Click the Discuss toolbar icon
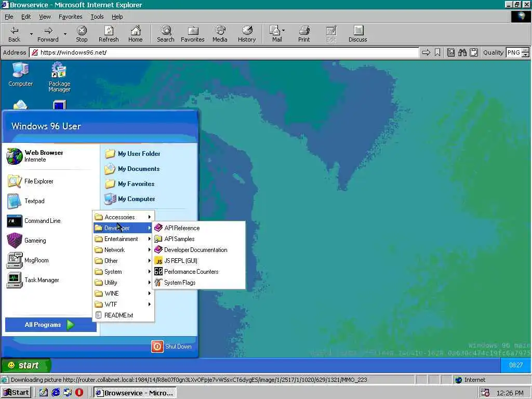Image resolution: width=532 pixels, height=399 pixels. pyautogui.click(x=357, y=34)
